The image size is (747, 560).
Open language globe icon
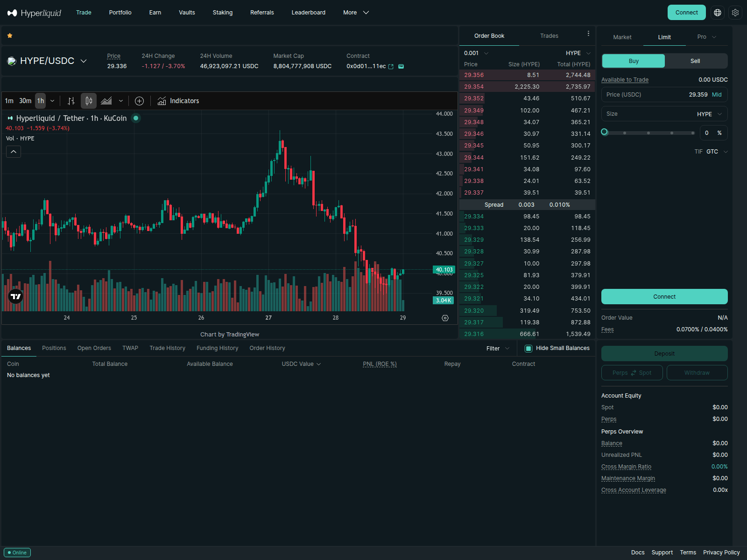(718, 13)
